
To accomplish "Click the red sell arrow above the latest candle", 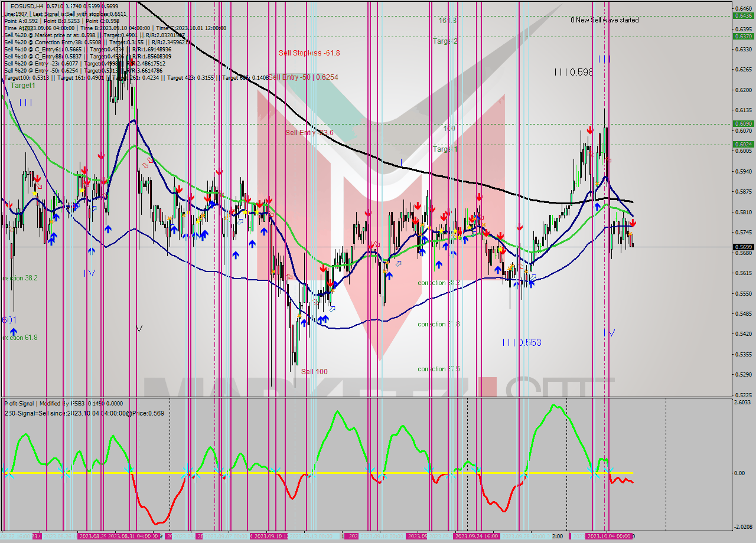I will click(633, 223).
